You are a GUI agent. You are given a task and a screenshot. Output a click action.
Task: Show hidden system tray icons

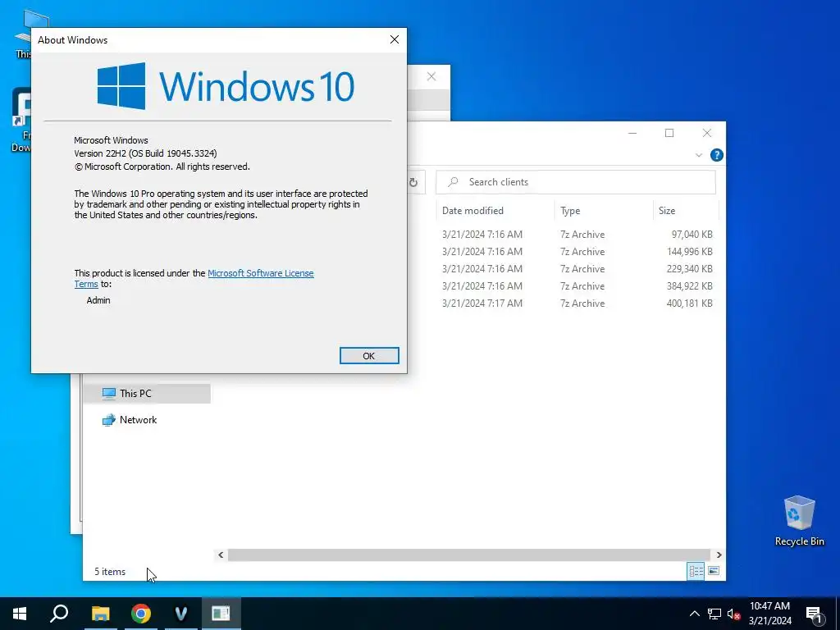[x=694, y=614]
